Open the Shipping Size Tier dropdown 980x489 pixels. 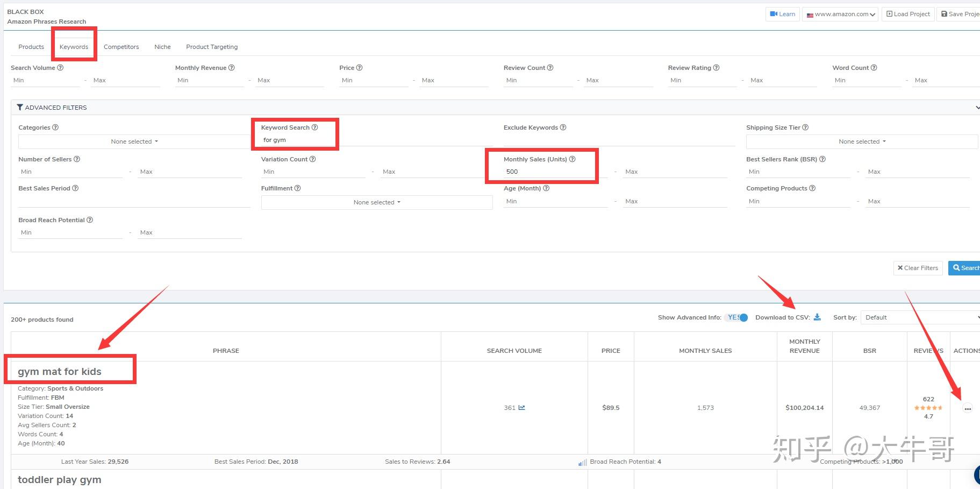click(862, 141)
